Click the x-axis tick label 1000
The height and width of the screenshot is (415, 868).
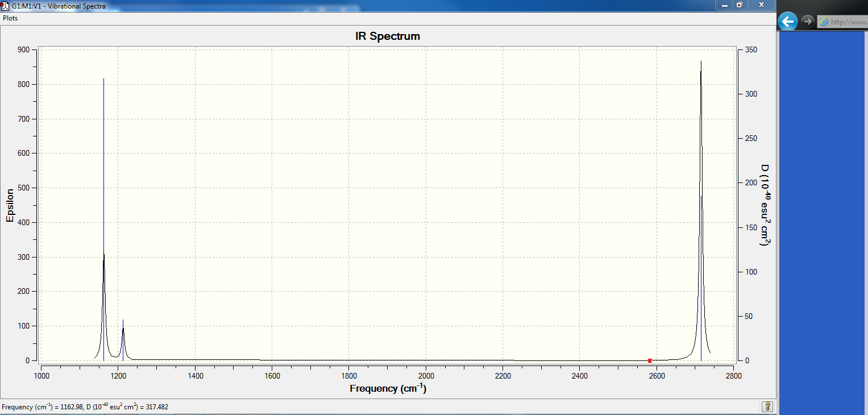41,376
